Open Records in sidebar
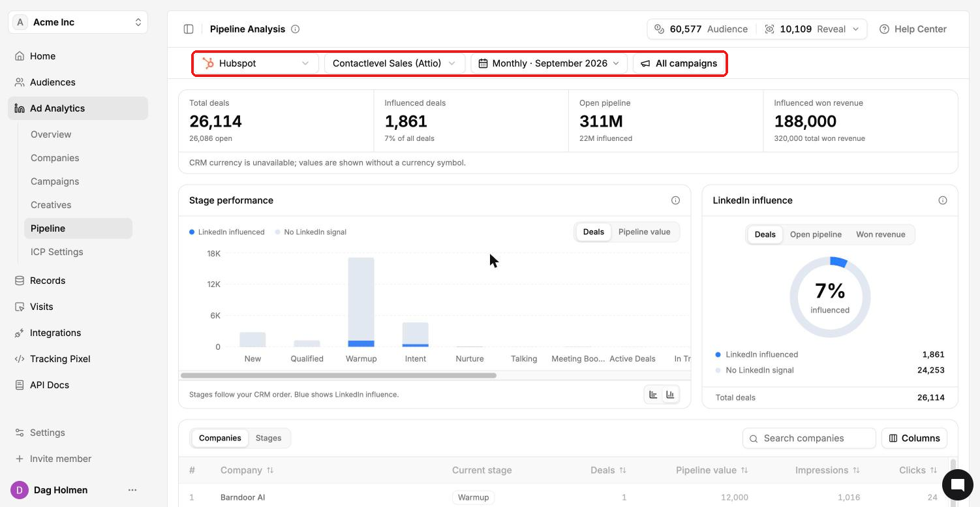The image size is (980, 507). click(78, 281)
